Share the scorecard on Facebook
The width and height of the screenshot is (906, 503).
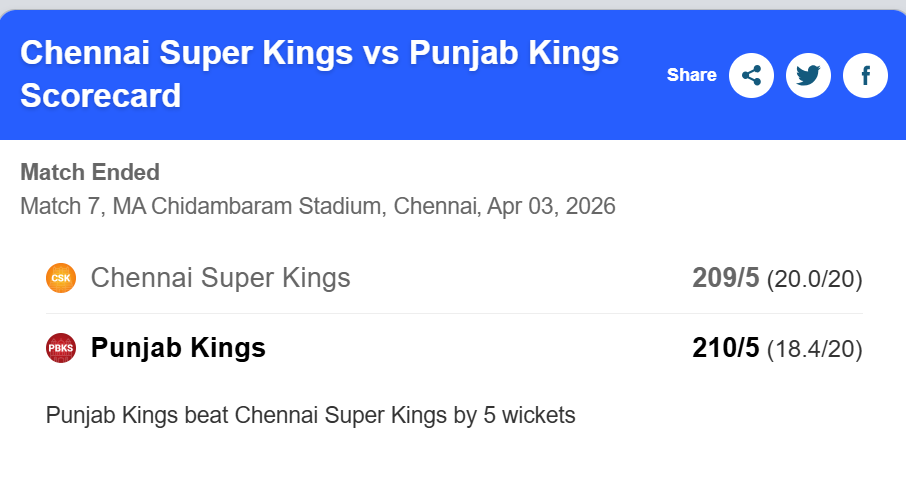pos(865,75)
